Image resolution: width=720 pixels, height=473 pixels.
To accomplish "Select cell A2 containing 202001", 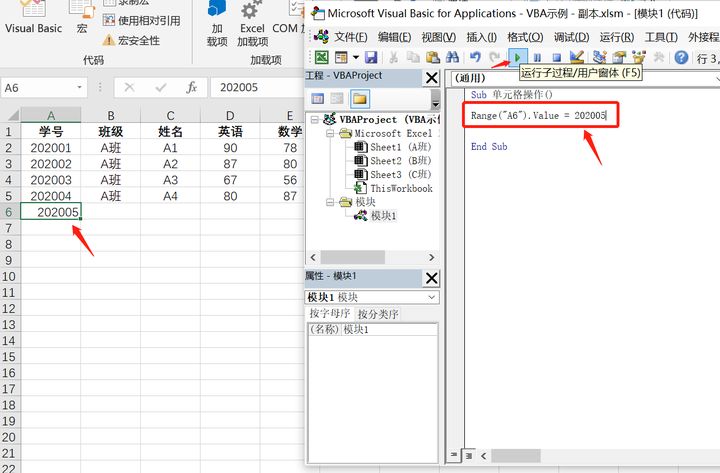I will point(51,148).
